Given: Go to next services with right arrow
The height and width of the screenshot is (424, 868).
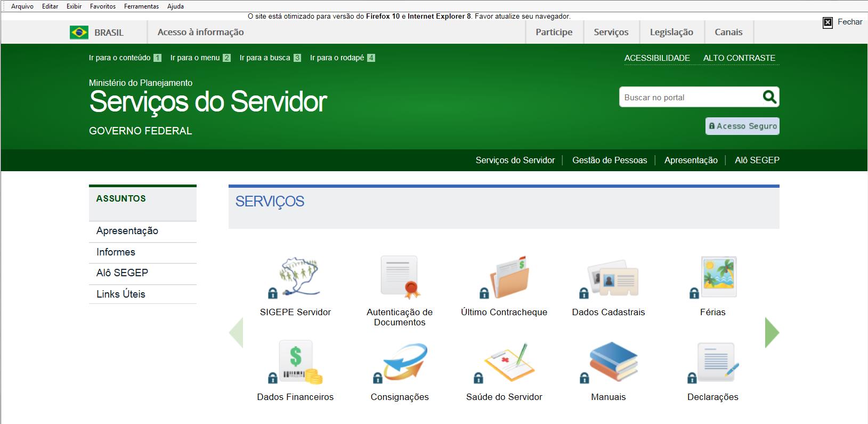Looking at the screenshot, I should (772, 333).
